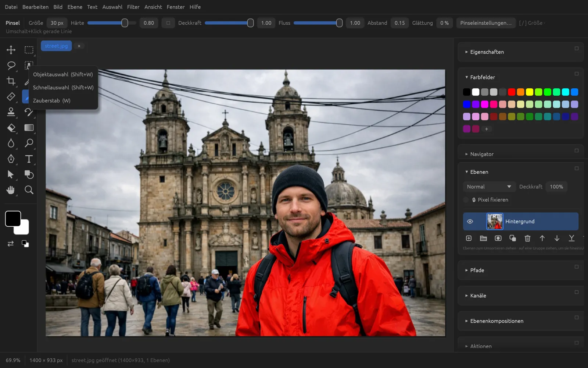
Task: Open the Normal blend mode dropdown
Action: tap(489, 187)
